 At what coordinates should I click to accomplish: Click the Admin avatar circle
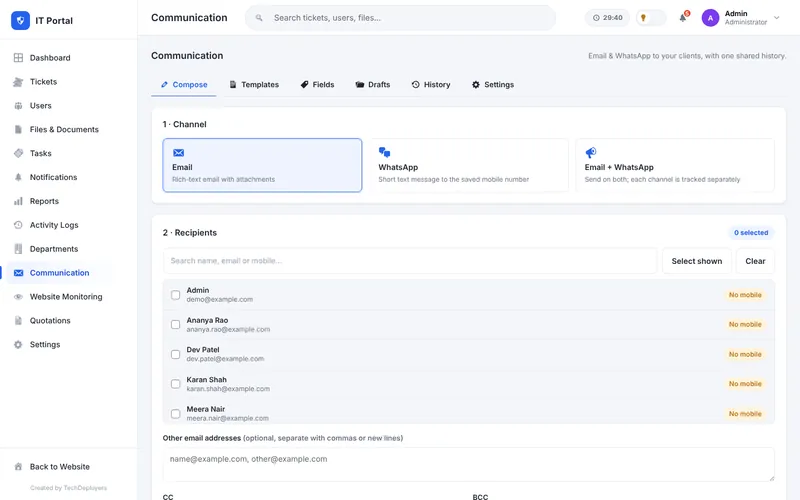[x=710, y=18]
